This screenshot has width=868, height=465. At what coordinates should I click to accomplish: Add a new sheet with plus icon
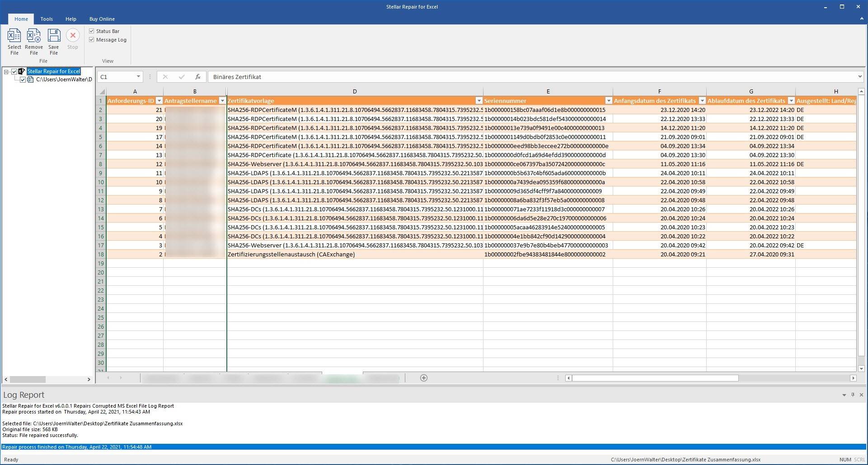(x=423, y=378)
